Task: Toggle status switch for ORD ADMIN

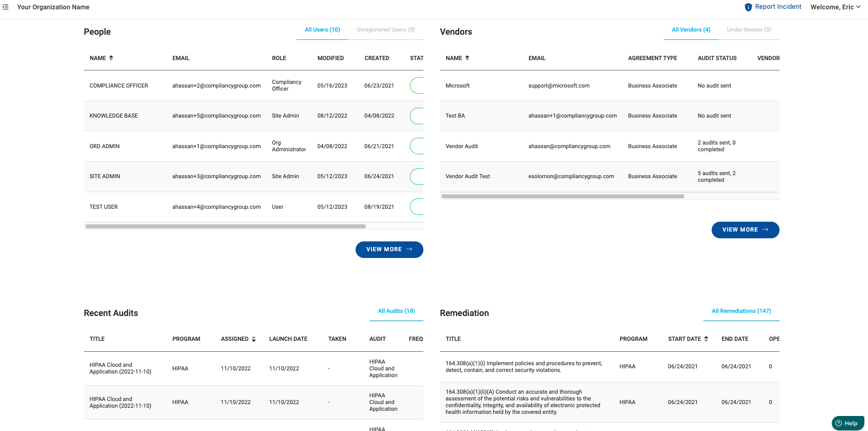Action: pos(417,146)
